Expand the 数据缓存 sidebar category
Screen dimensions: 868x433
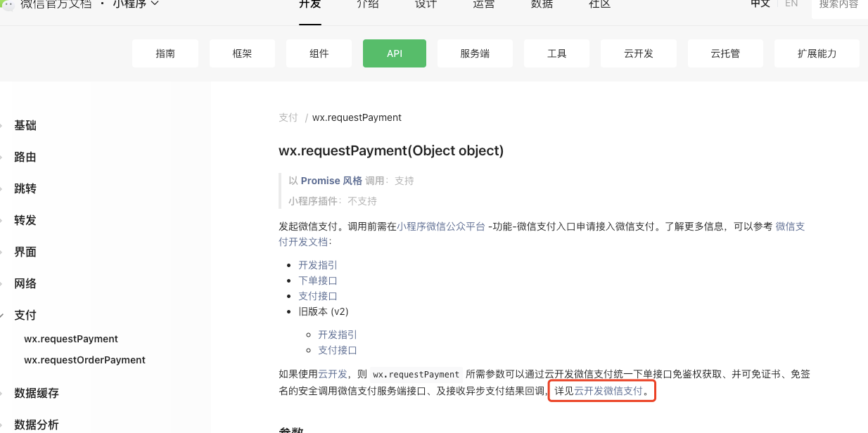click(x=37, y=394)
